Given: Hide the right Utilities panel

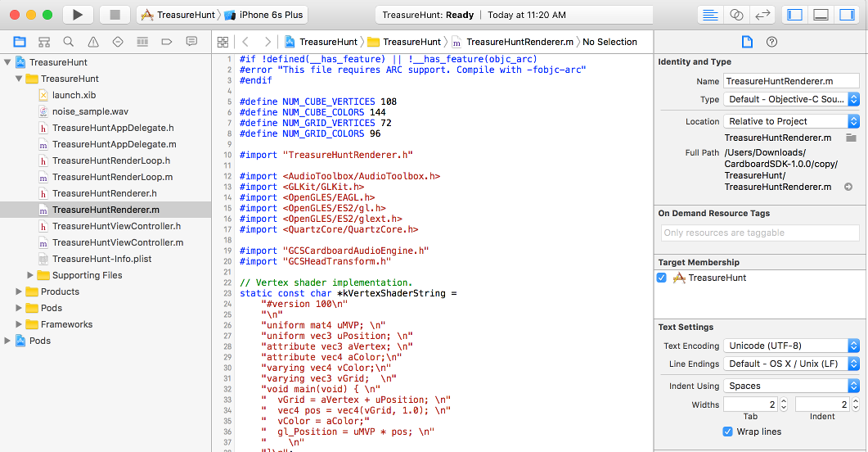Looking at the screenshot, I should tap(848, 15).
